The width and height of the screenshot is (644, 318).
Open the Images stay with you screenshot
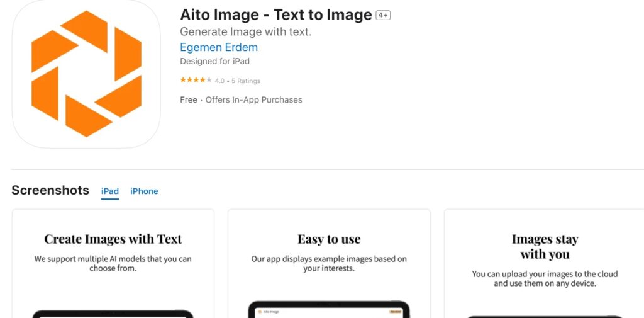544,264
